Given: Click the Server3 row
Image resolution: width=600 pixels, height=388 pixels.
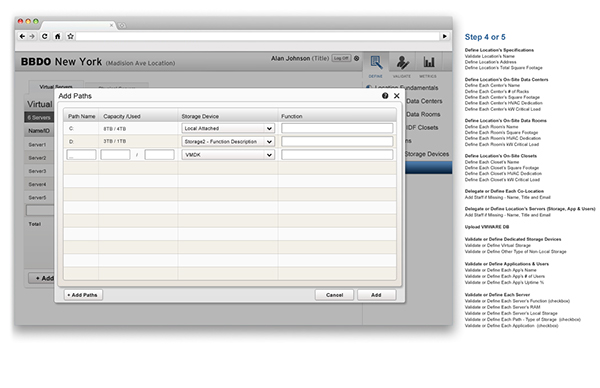Looking at the screenshot, I should pos(39,171).
